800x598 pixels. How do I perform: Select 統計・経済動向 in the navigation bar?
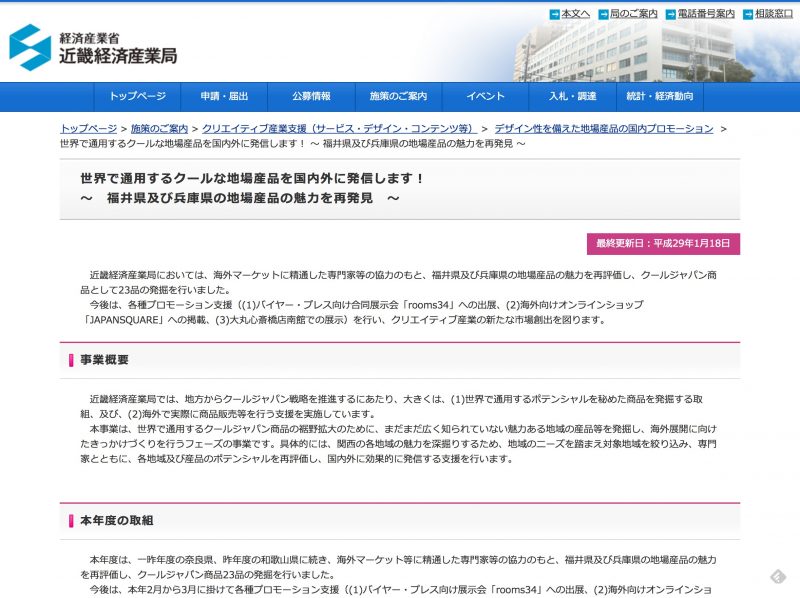(660, 96)
